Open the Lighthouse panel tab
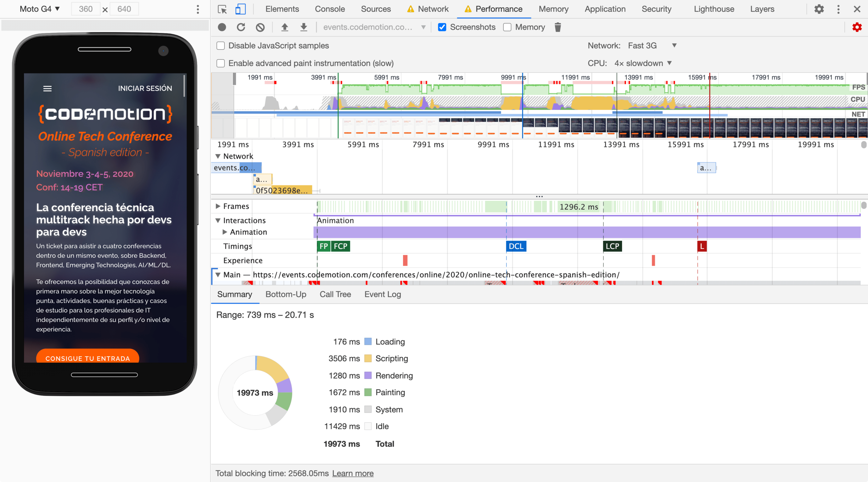The width and height of the screenshot is (868, 482). pos(714,9)
